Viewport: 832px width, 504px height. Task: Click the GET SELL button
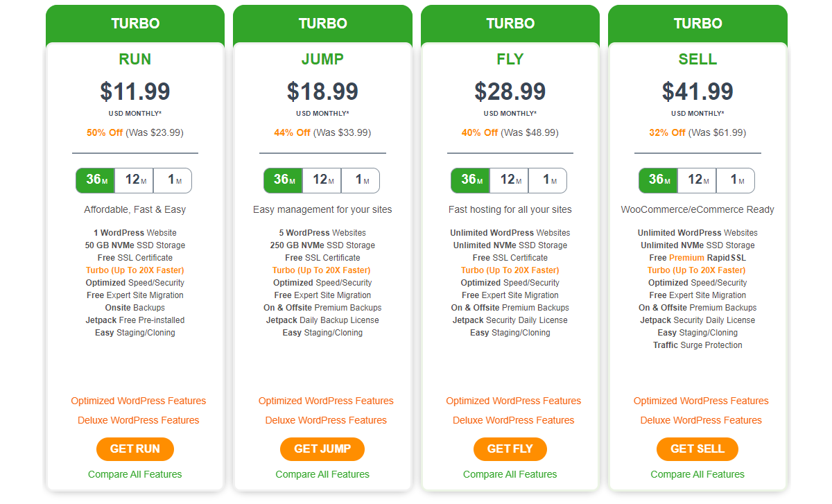(697, 449)
